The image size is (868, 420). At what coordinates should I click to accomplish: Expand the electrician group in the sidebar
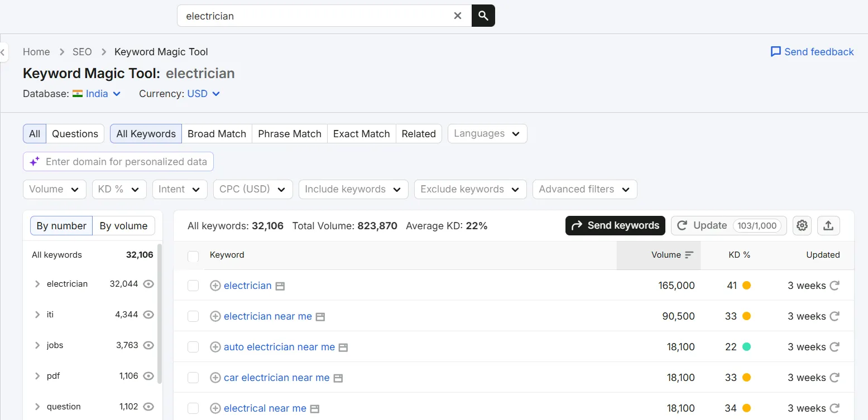37,284
